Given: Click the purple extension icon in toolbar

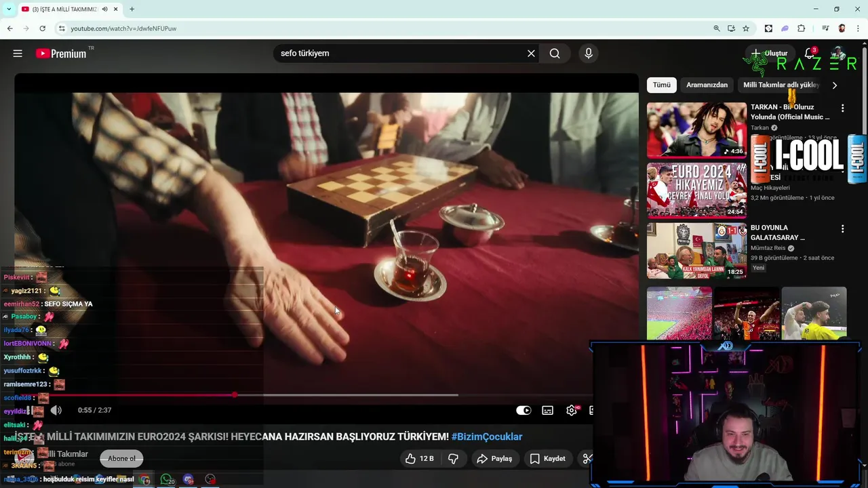Looking at the screenshot, I should 785,28.
